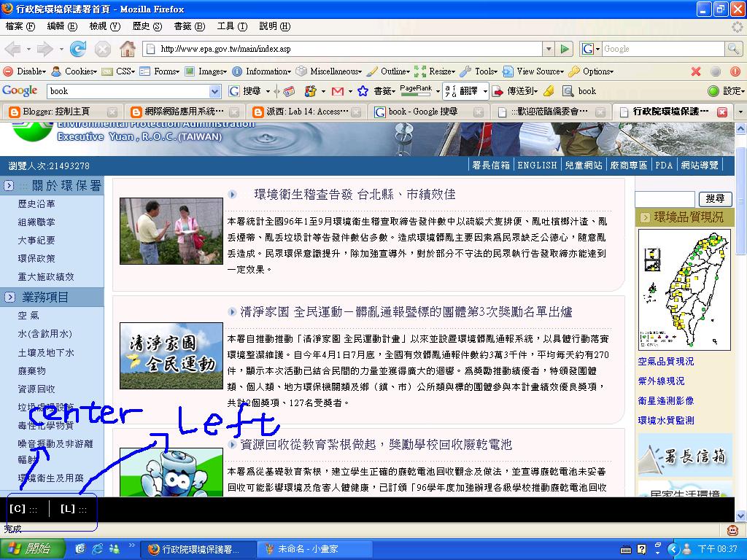Click the Taiwan air quality map thumbnail
747x560 pixels.
684,289
